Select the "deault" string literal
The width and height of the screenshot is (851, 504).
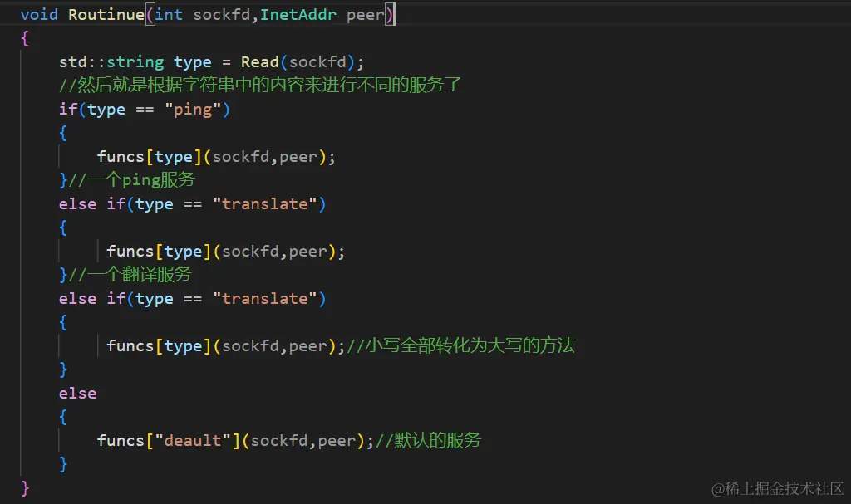193,441
